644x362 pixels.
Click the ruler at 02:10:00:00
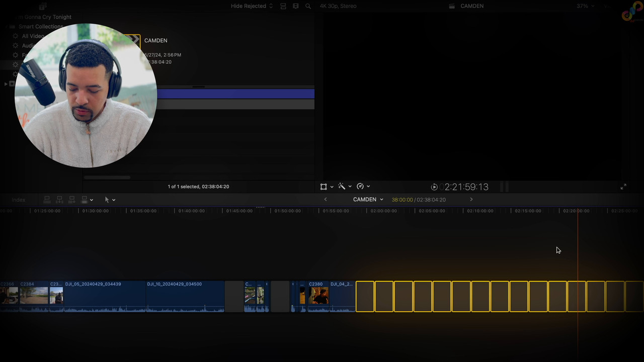[480, 211]
